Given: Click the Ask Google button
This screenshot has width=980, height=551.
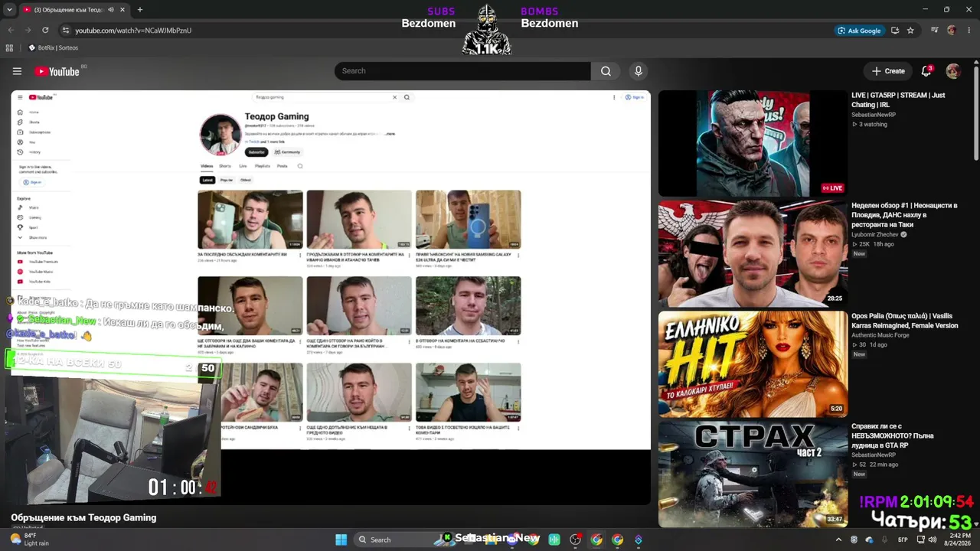Looking at the screenshot, I should pyautogui.click(x=859, y=31).
